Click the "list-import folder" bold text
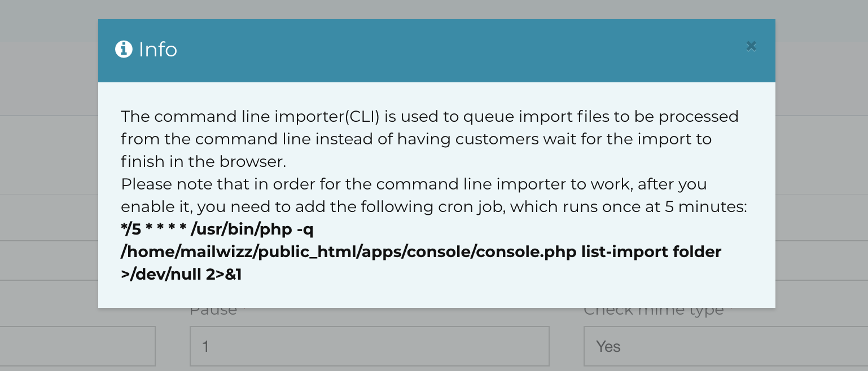Viewport: 868px width, 371px height. (651, 251)
